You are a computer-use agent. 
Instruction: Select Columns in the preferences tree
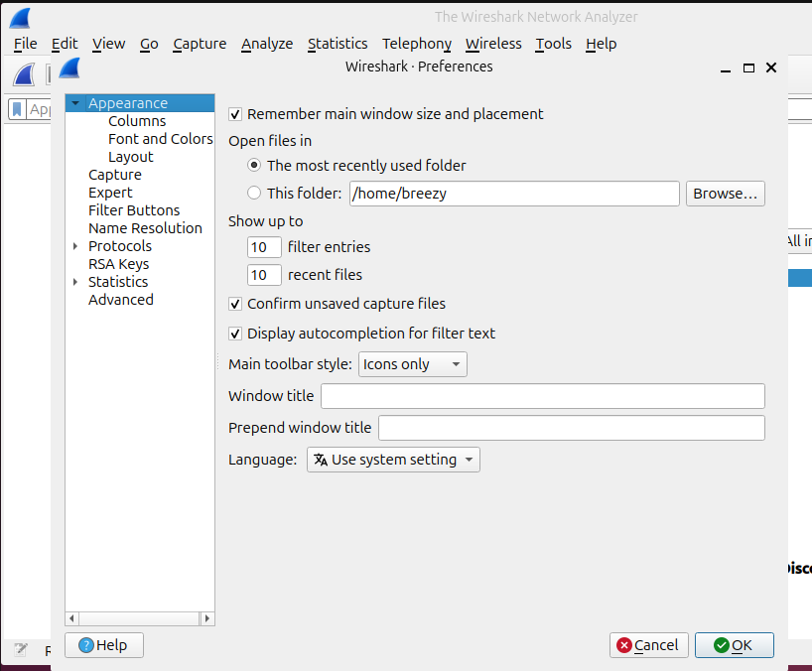(137, 121)
